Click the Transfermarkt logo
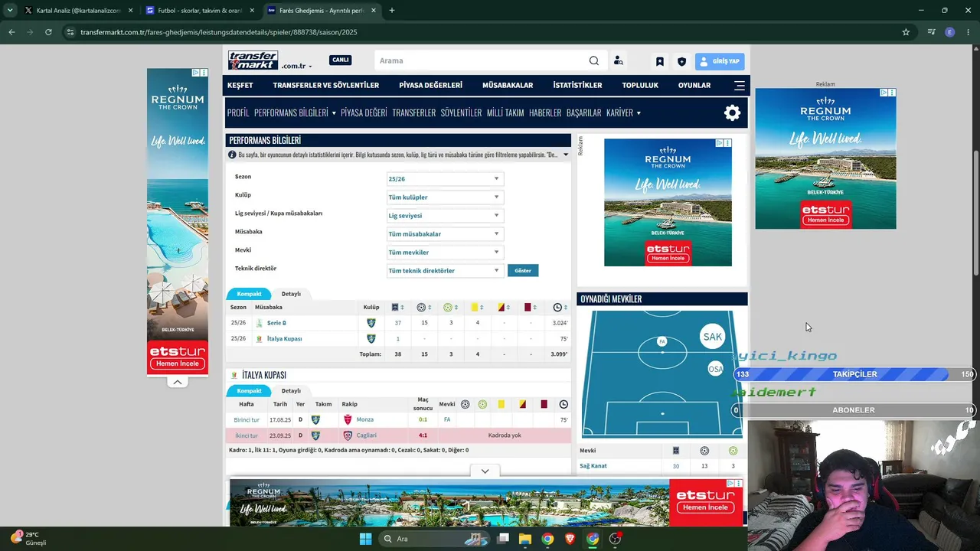 click(253, 60)
